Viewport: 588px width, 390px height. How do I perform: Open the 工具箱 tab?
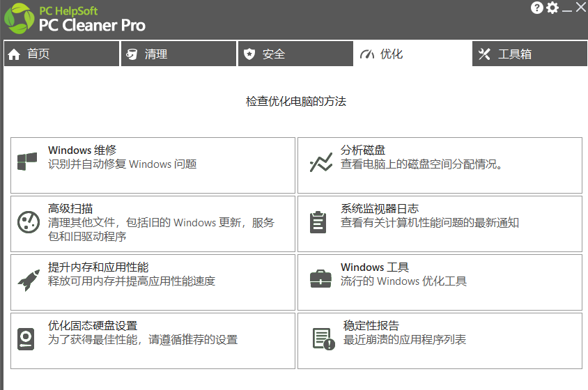[530, 54]
